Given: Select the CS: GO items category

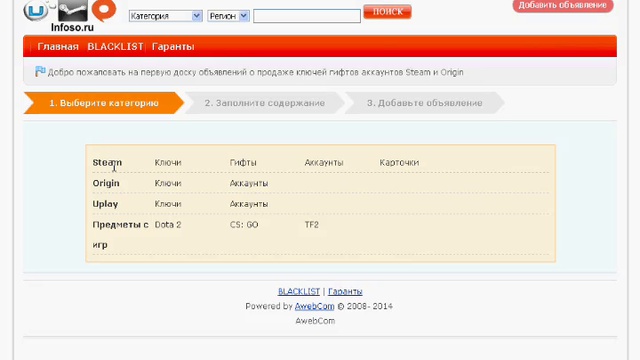Looking at the screenshot, I should (244, 225).
